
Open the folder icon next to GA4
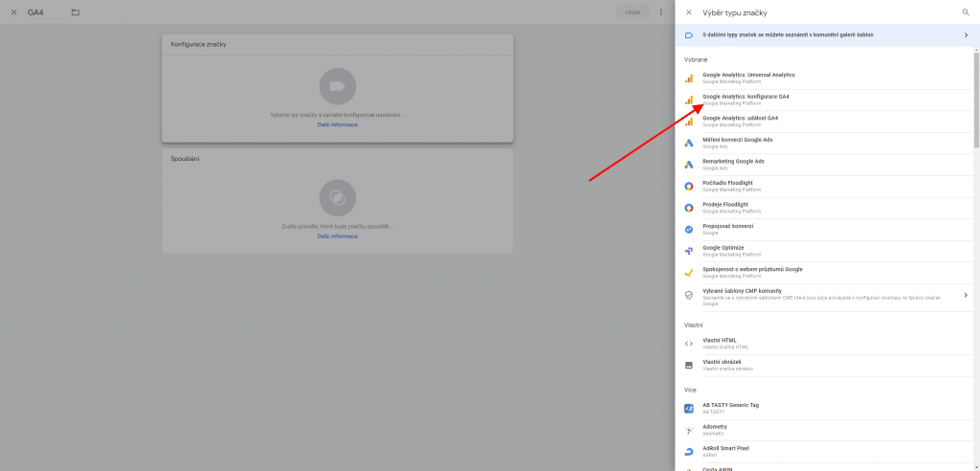[76, 12]
